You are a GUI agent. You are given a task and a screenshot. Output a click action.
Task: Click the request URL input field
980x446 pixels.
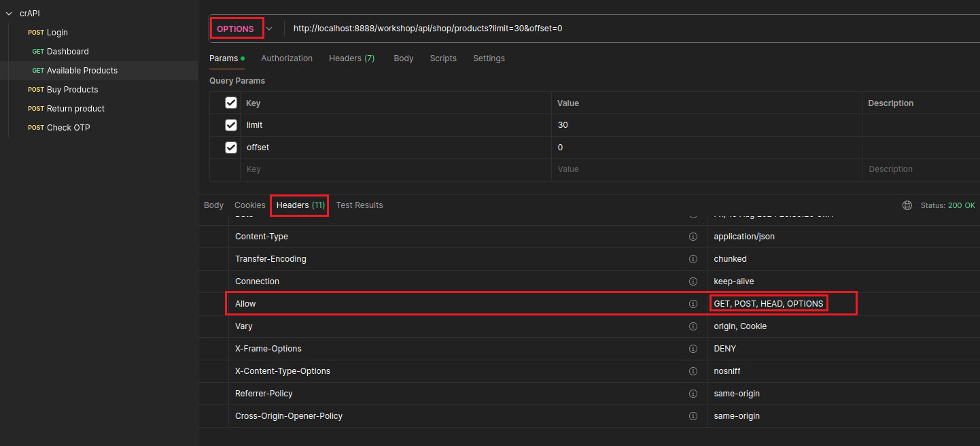pyautogui.click(x=612, y=29)
